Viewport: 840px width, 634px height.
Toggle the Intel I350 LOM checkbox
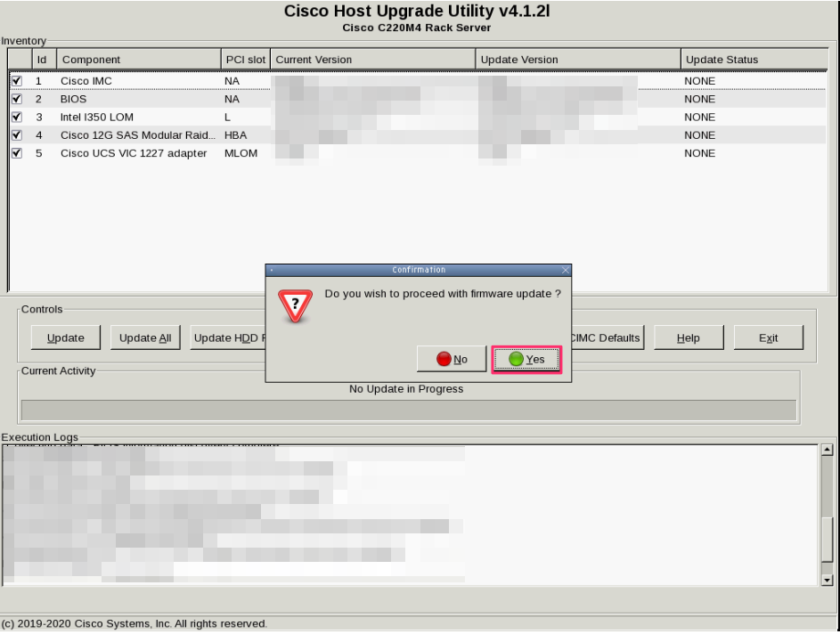pyautogui.click(x=17, y=118)
